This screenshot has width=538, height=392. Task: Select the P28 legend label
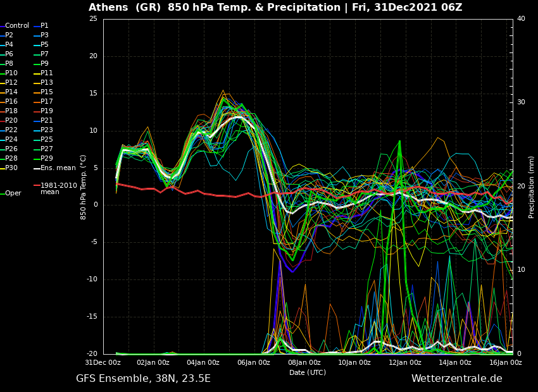point(11,159)
